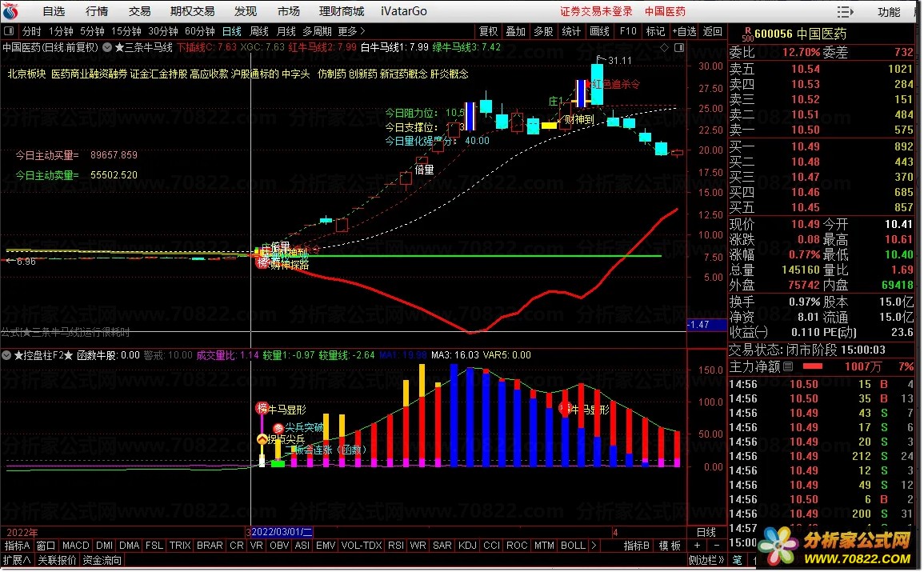Open the 功能 menu
This screenshot has height=572, width=924.
889,12
